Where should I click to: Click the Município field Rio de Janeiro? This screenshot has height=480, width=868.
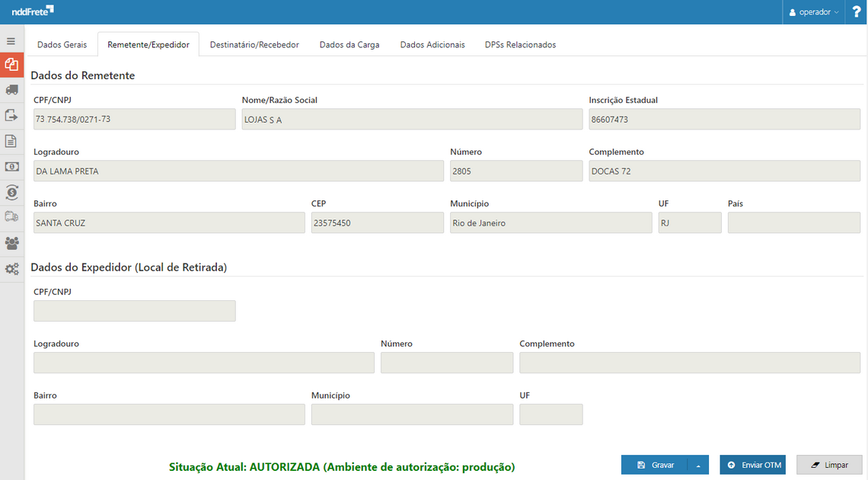point(550,222)
